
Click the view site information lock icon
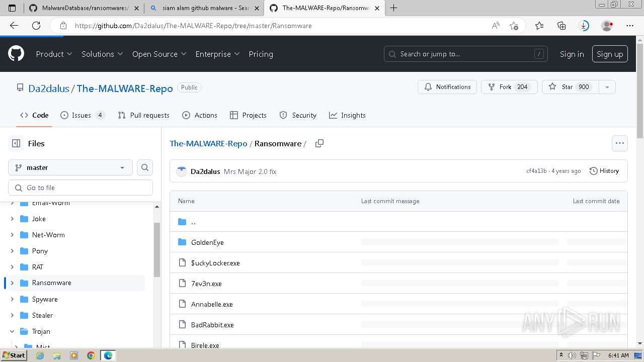click(63, 26)
